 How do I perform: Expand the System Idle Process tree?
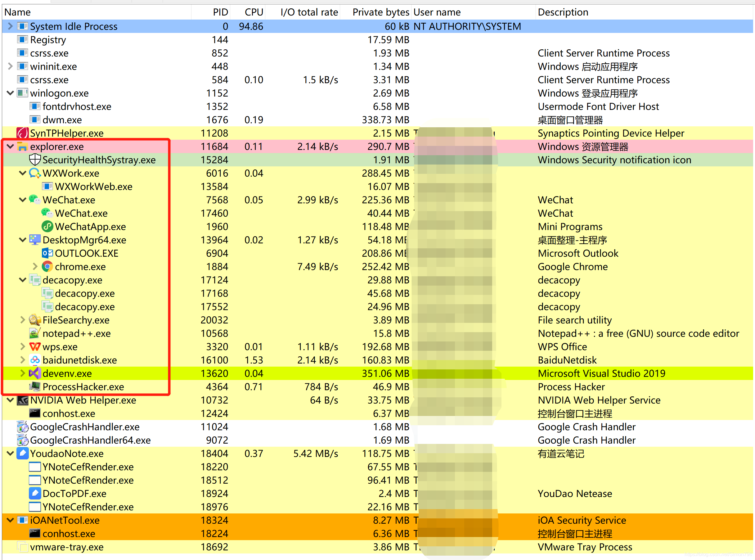[x=10, y=26]
